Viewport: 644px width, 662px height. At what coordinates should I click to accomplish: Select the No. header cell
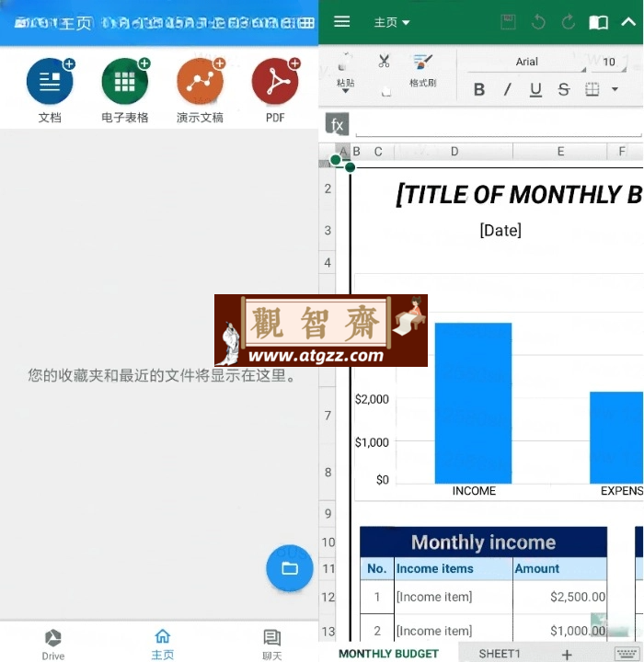[377, 569]
